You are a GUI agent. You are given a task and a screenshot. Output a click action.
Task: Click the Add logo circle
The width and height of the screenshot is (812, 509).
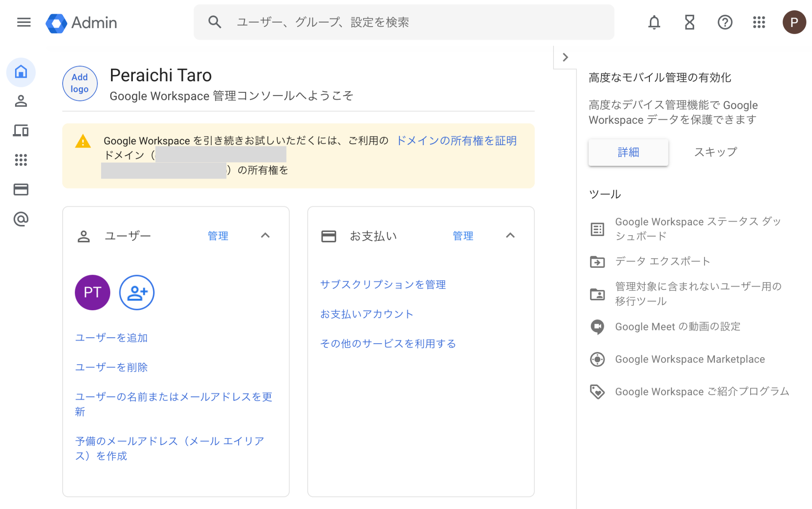[x=80, y=83]
